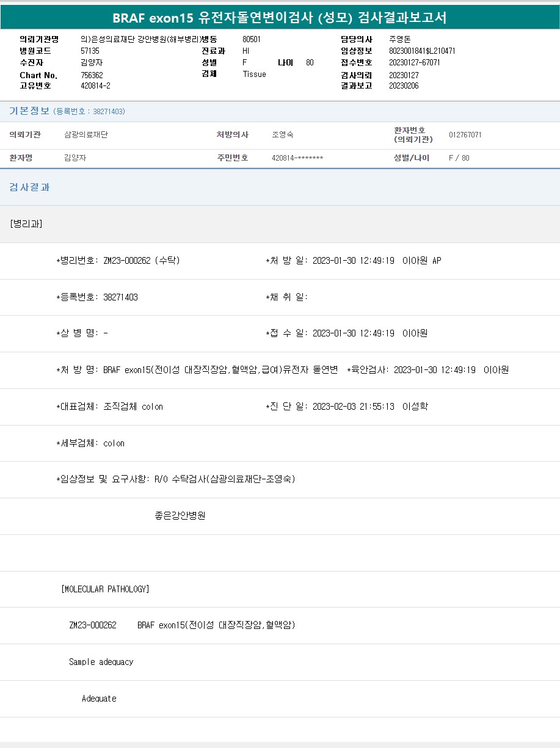Click the [MOLECULAR PATHOLOGY] heading
This screenshot has height=748, width=560.
pyautogui.click(x=105, y=589)
